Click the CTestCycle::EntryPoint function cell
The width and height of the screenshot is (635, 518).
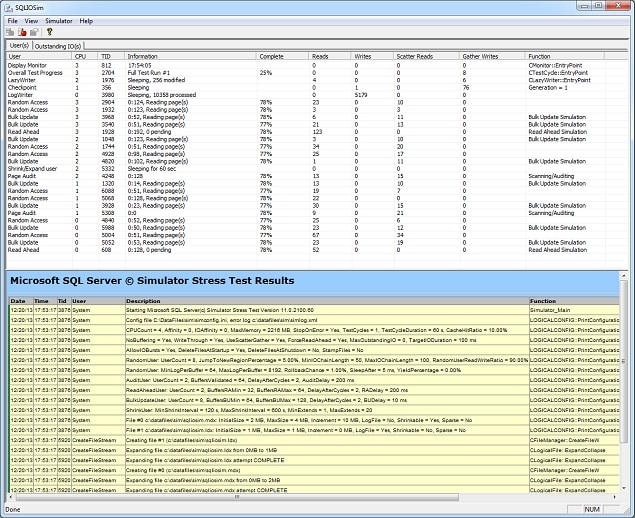(558, 73)
